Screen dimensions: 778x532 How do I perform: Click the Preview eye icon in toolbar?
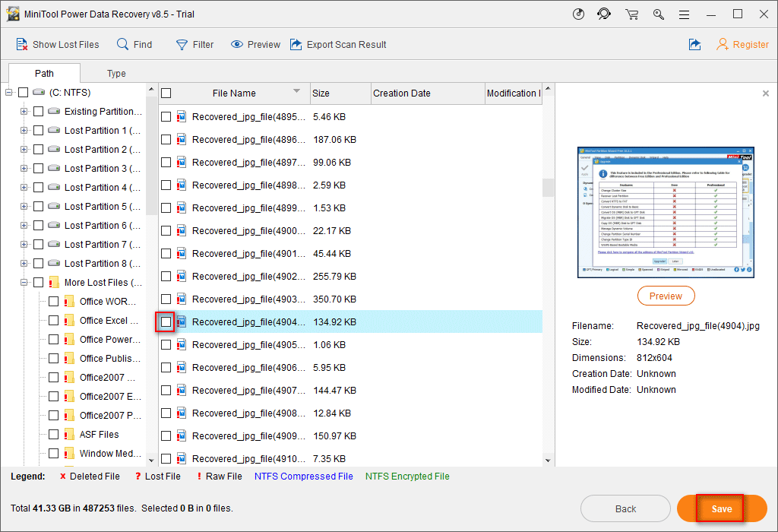coord(237,44)
